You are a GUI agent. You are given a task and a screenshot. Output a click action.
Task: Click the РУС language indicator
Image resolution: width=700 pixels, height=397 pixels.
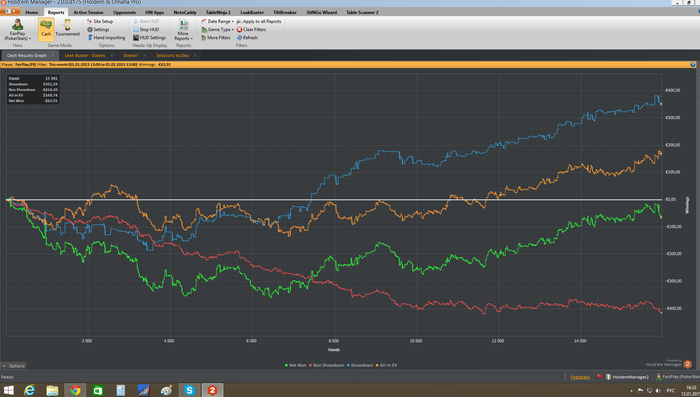pyautogui.click(x=670, y=391)
